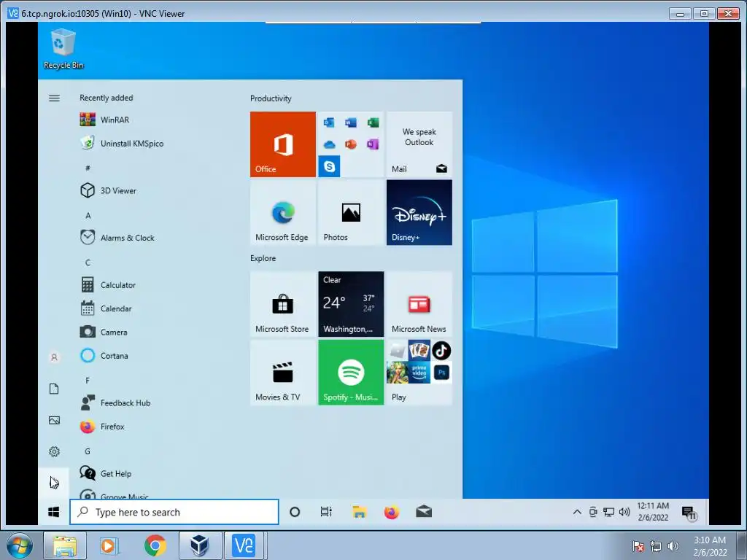The height and width of the screenshot is (560, 747).
Task: Launch the Disney+ tile
Action: (x=419, y=212)
